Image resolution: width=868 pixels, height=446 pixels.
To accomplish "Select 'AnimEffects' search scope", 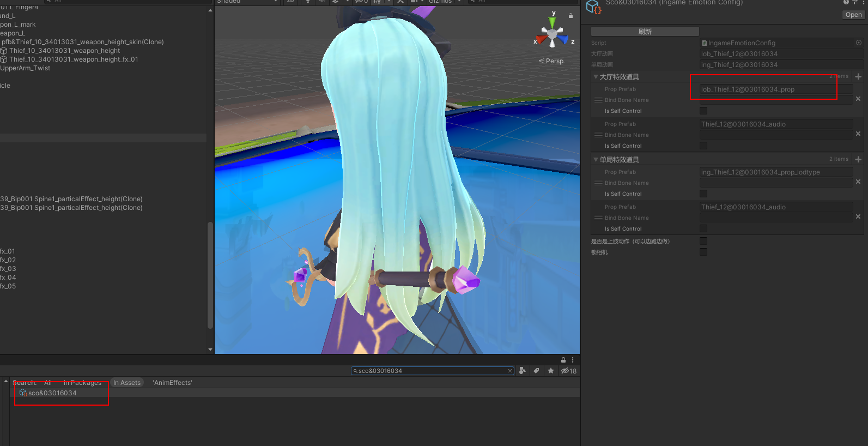I will coord(172,383).
